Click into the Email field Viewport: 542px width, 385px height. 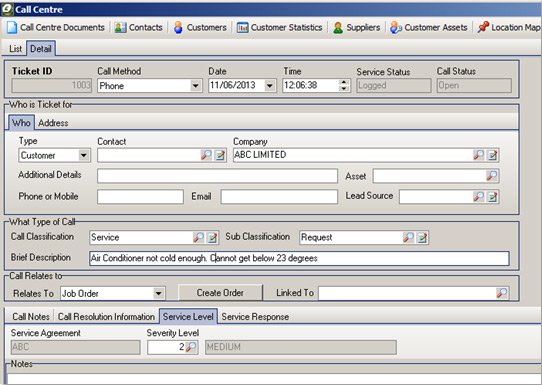pyautogui.click(x=279, y=197)
